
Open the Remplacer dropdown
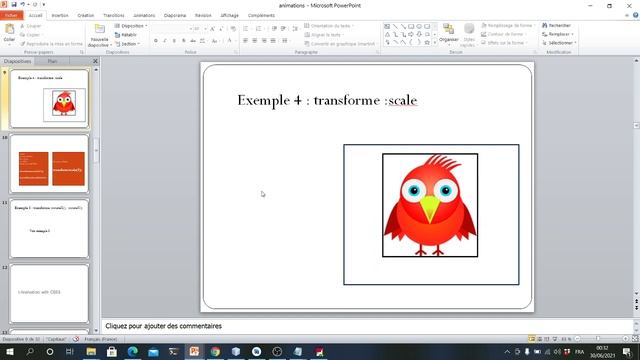[558, 34]
